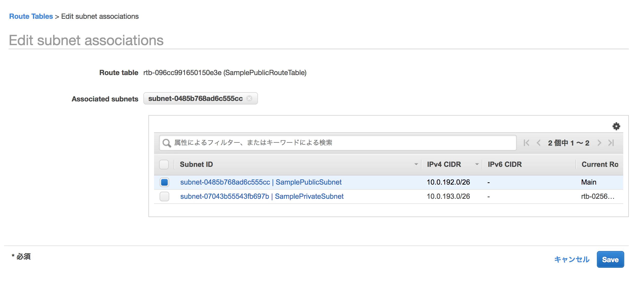
Task: Uncheck the SamplePublicSubnet checkbox
Action: click(164, 182)
